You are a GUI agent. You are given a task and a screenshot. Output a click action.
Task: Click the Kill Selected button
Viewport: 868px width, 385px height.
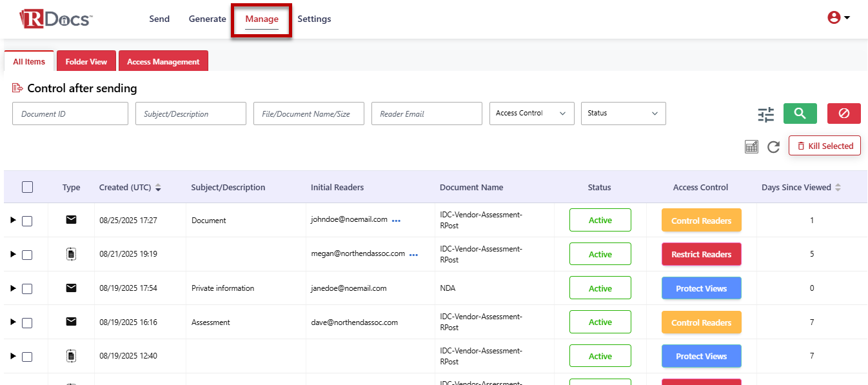coord(824,146)
